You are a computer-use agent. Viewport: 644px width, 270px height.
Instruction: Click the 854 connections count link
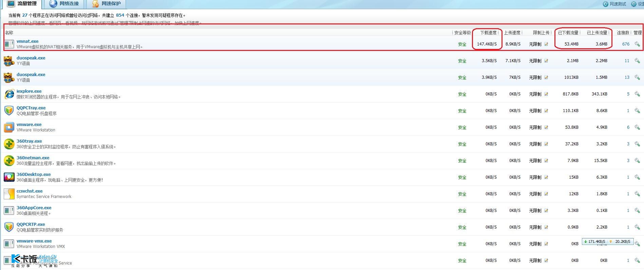[120, 15]
